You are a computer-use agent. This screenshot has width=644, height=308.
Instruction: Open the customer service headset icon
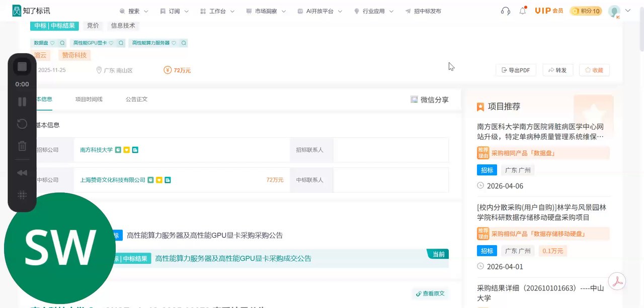coord(506,11)
